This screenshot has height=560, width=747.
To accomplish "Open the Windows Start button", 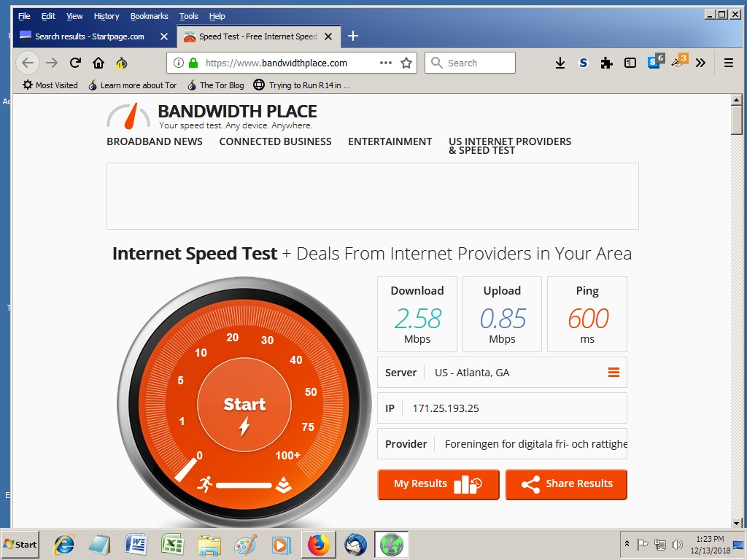I will (x=20, y=544).
